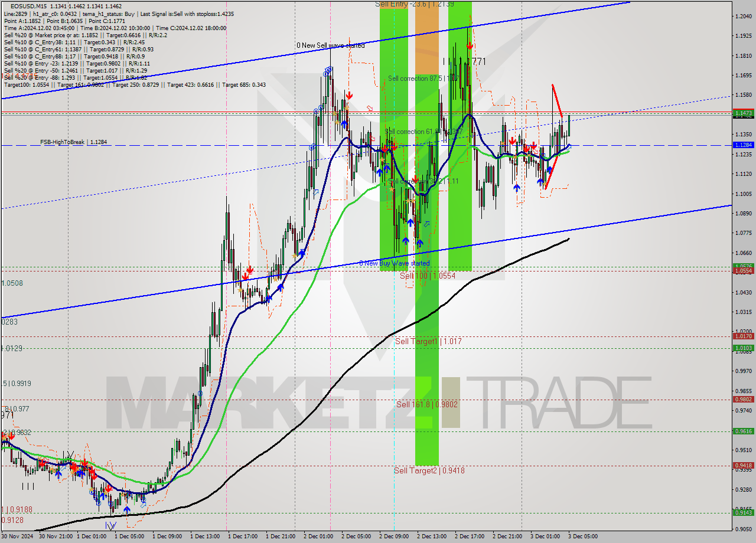Click the 0.9280 price scale value

[x=744, y=489]
